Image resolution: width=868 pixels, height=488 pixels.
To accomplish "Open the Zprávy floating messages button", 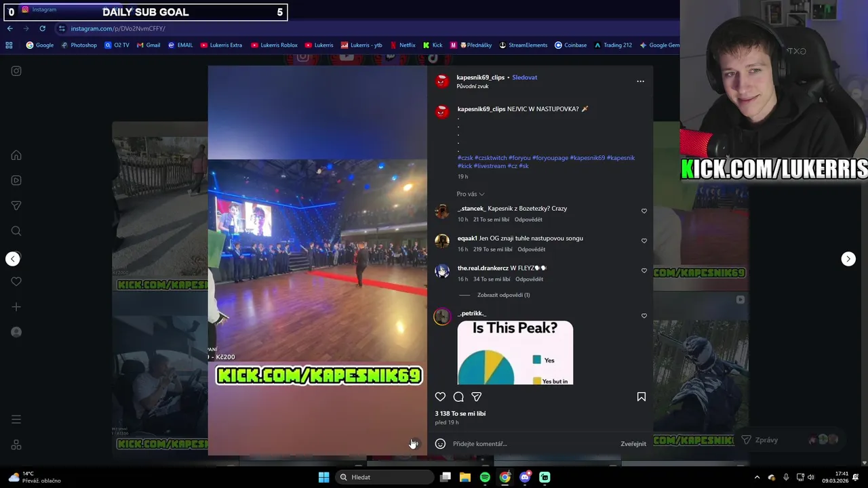I will point(792,440).
